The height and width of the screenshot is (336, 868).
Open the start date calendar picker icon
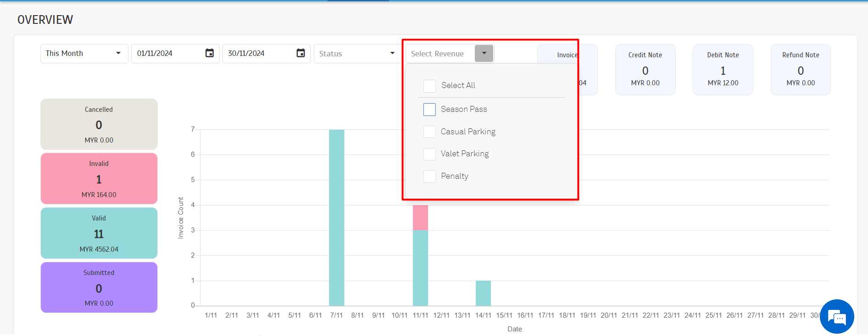(209, 53)
